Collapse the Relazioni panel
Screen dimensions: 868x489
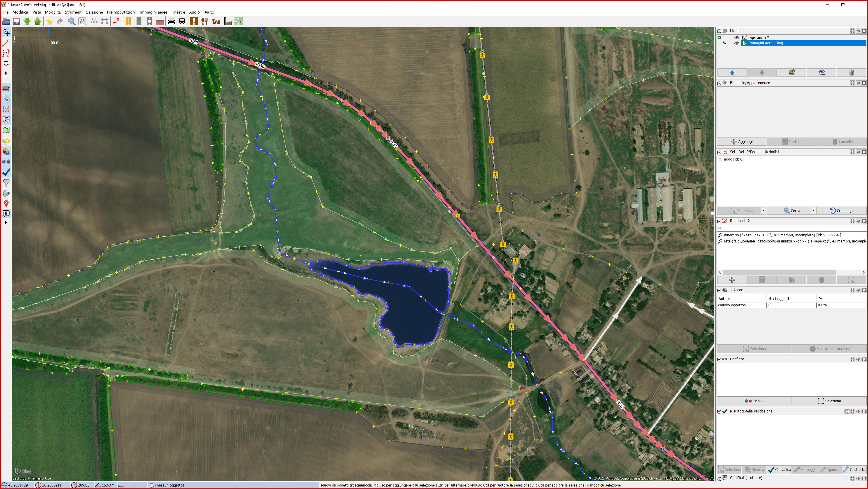coord(719,221)
